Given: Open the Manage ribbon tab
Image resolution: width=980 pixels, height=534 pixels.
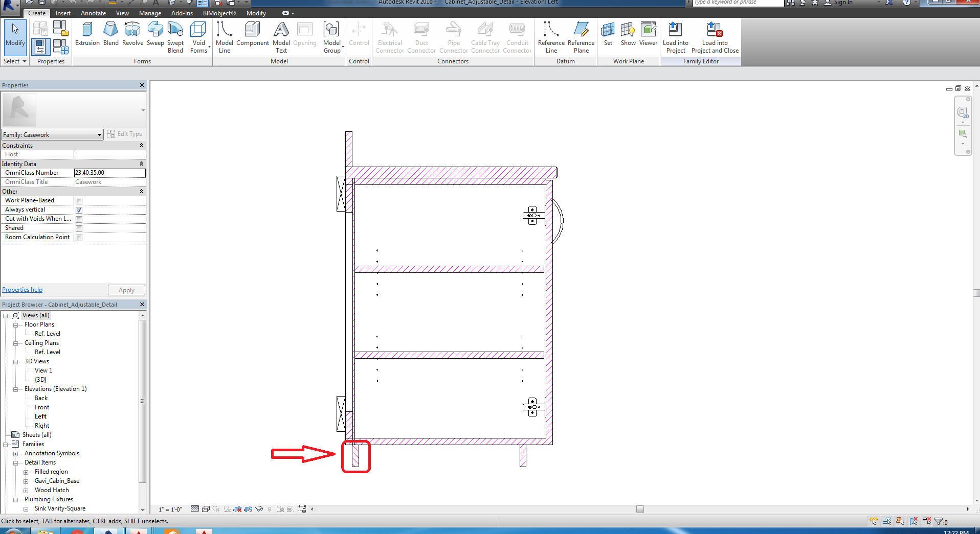Looking at the screenshot, I should click(149, 13).
